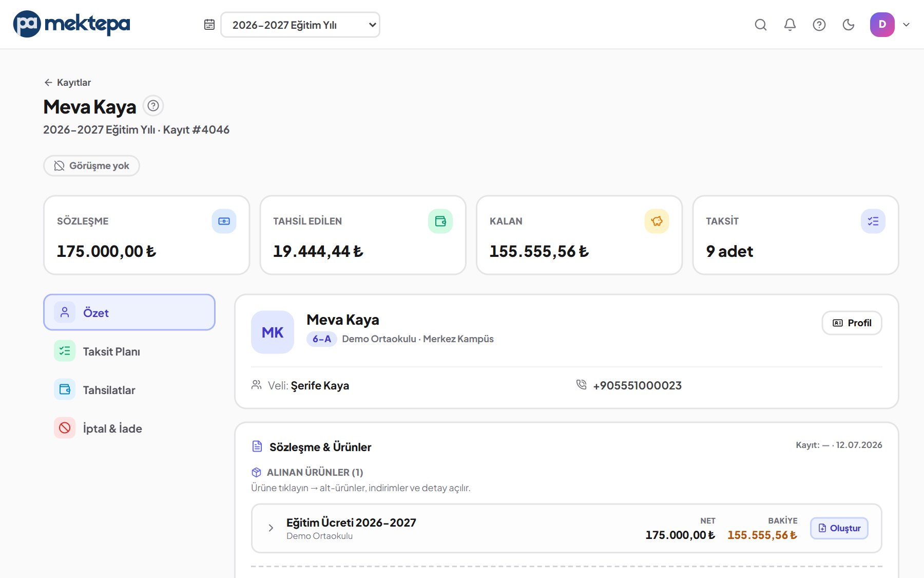Click the 9 adet installment value

[x=729, y=251]
